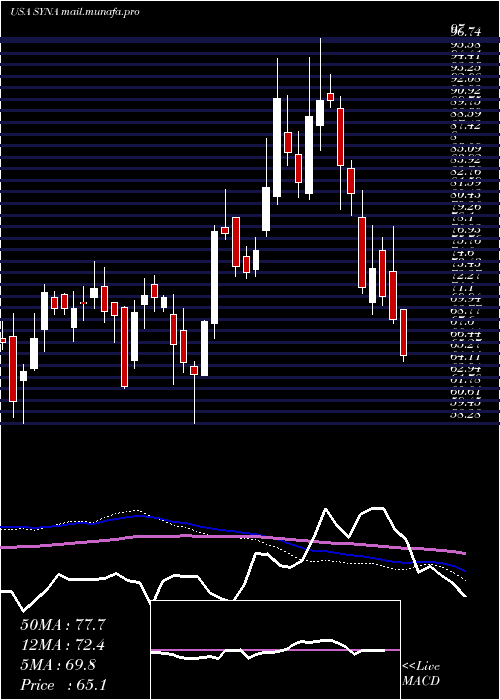Viewport: 500px width, 700px height.
Task: Click the 64.11 price axis label
Action: tap(466, 357)
